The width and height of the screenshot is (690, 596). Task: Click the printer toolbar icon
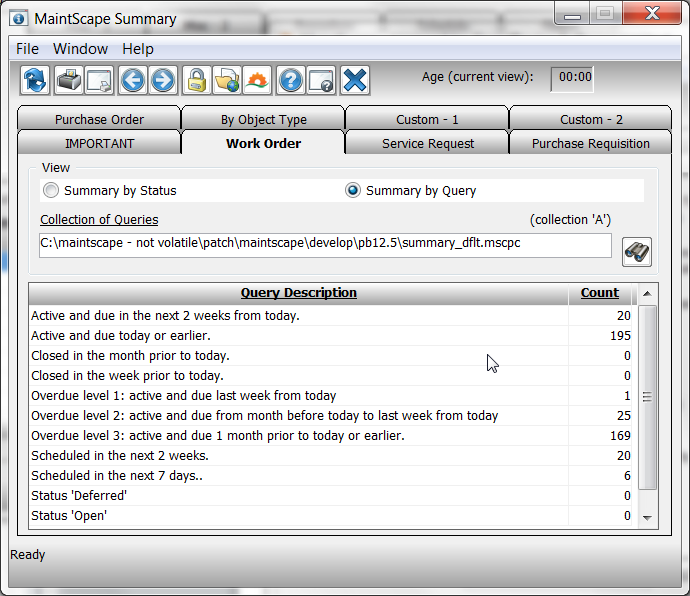pyautogui.click(x=69, y=81)
